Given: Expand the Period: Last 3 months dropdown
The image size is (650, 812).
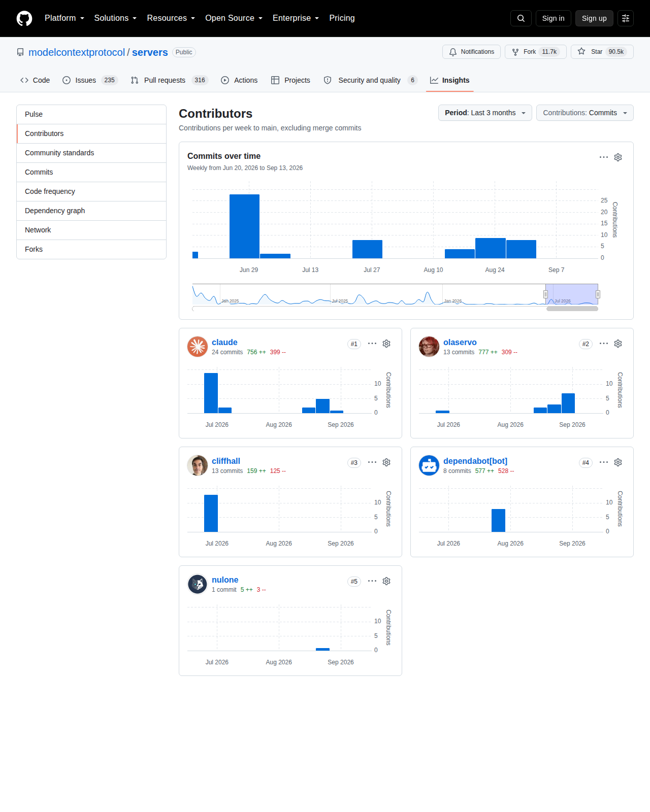Looking at the screenshot, I should pos(485,113).
